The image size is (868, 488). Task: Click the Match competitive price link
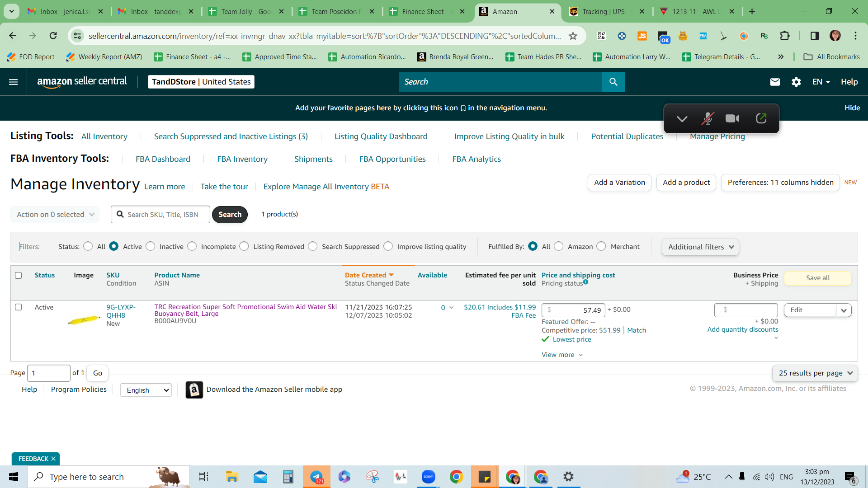tap(637, 330)
